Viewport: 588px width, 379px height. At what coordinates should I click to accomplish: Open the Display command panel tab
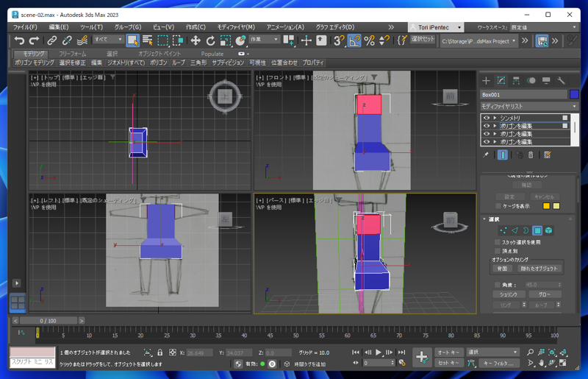coord(546,80)
